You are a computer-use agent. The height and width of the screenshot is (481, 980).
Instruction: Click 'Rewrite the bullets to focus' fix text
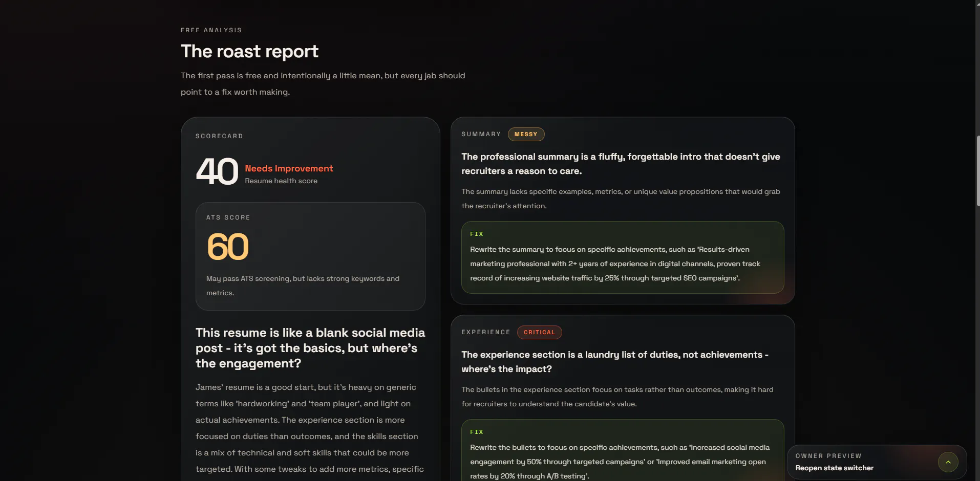click(x=620, y=462)
